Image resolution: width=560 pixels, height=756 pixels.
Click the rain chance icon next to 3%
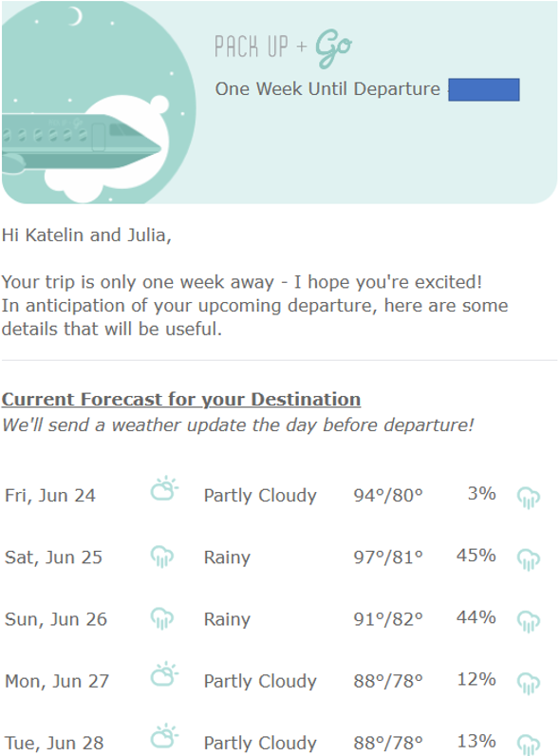tap(528, 498)
